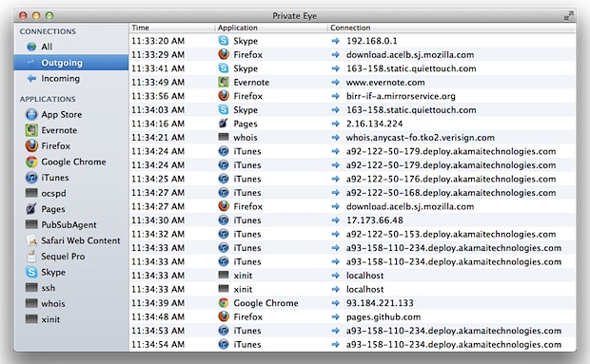Click pages.github.com connection

point(383,316)
